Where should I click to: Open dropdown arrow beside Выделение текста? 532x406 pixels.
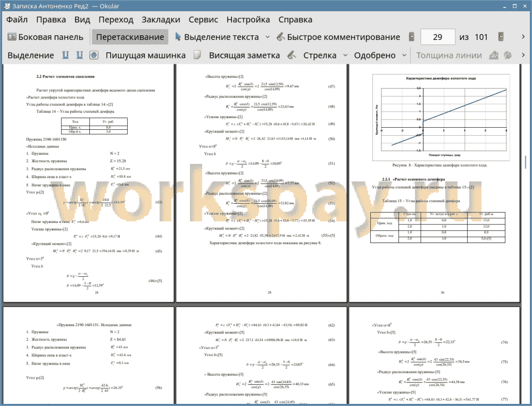(268, 37)
